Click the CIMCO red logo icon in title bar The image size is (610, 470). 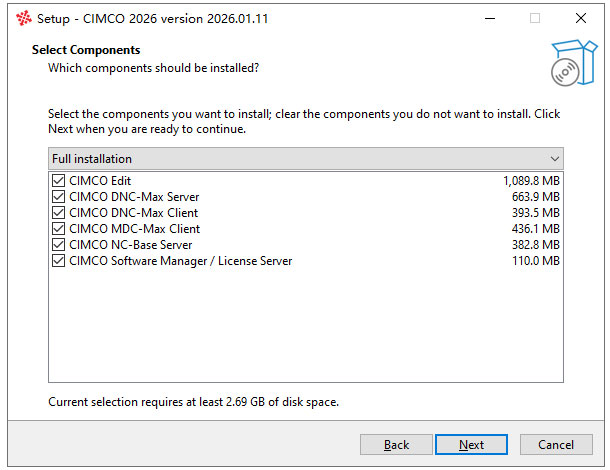click(23, 18)
